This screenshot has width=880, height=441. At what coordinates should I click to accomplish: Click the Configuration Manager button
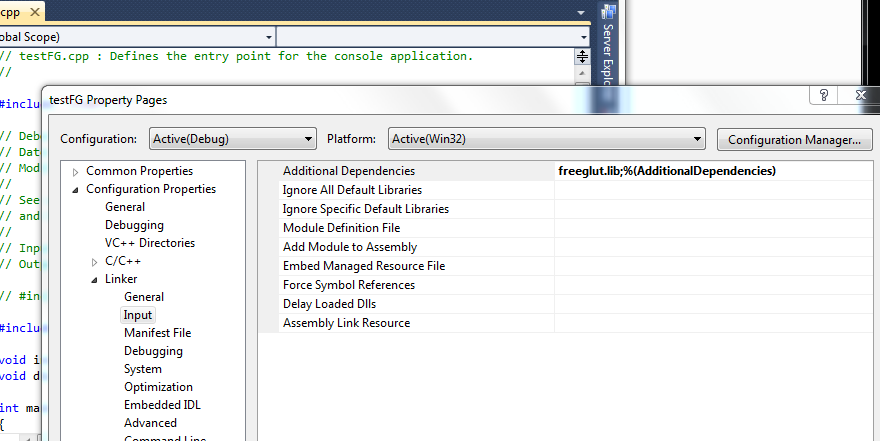pos(794,139)
